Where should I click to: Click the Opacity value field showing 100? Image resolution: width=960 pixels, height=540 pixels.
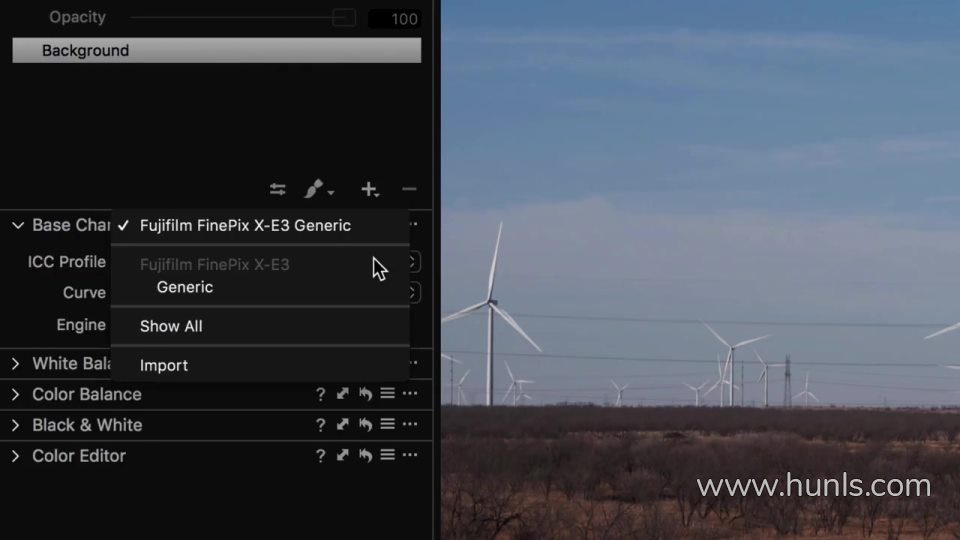(x=394, y=19)
